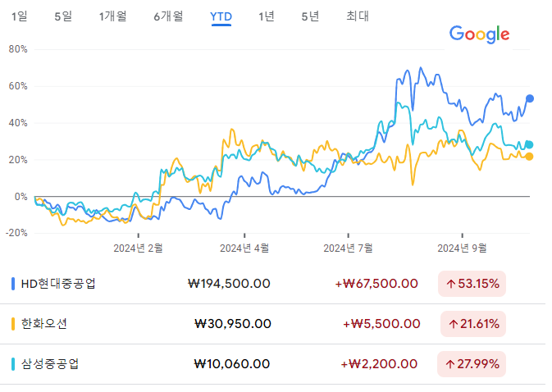Image resolution: width=552 pixels, height=392 pixels.
Task: Click the -20% y-axis label
Action: (16, 233)
